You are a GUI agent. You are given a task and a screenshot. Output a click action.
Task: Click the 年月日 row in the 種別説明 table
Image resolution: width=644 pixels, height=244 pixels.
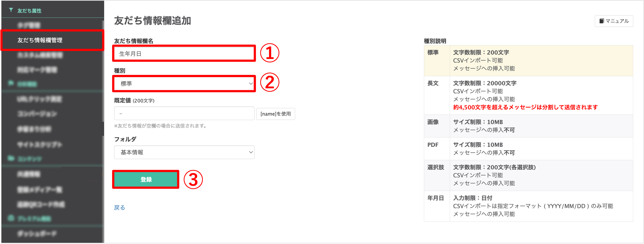click(x=528, y=206)
